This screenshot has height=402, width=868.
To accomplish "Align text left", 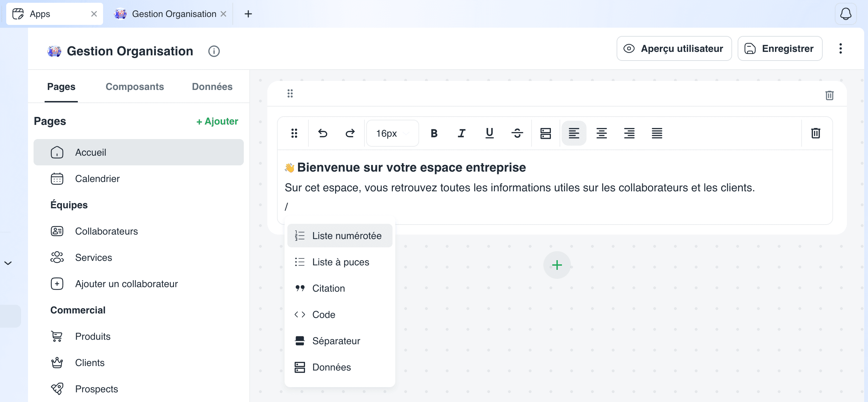I will [574, 133].
